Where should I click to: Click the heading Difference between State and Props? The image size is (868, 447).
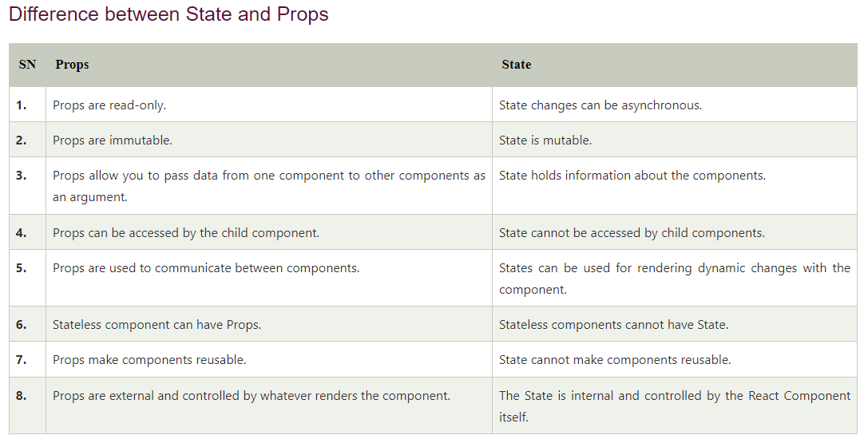[x=168, y=14]
